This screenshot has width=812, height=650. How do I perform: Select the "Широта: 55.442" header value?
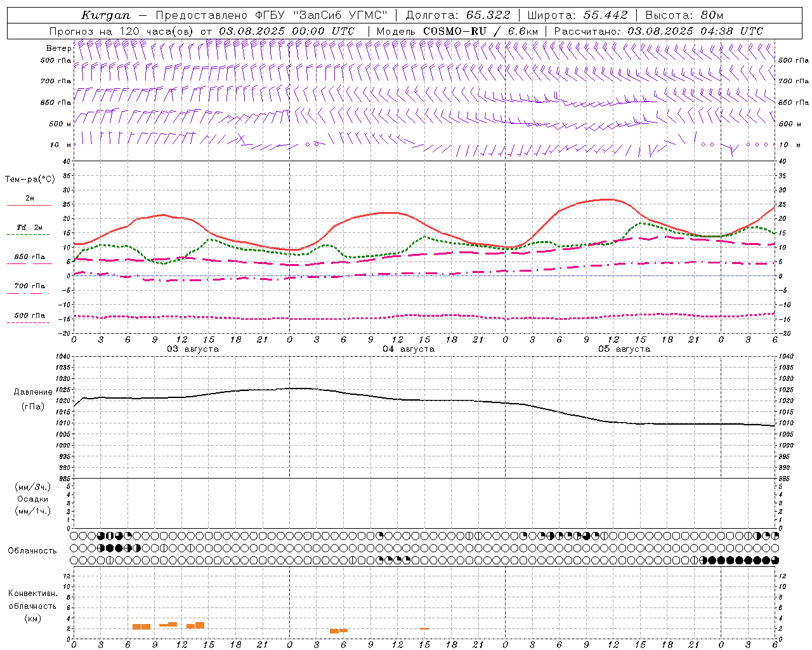pyautogui.click(x=578, y=15)
